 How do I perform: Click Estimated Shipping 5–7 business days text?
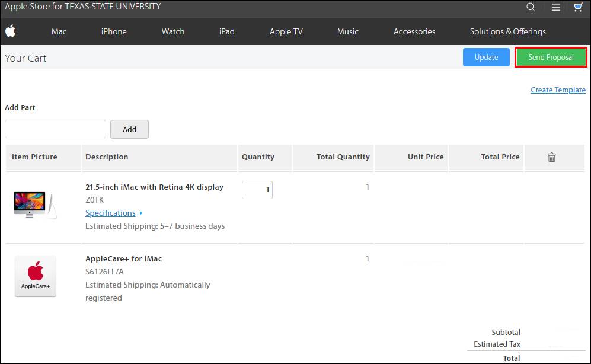tap(155, 226)
